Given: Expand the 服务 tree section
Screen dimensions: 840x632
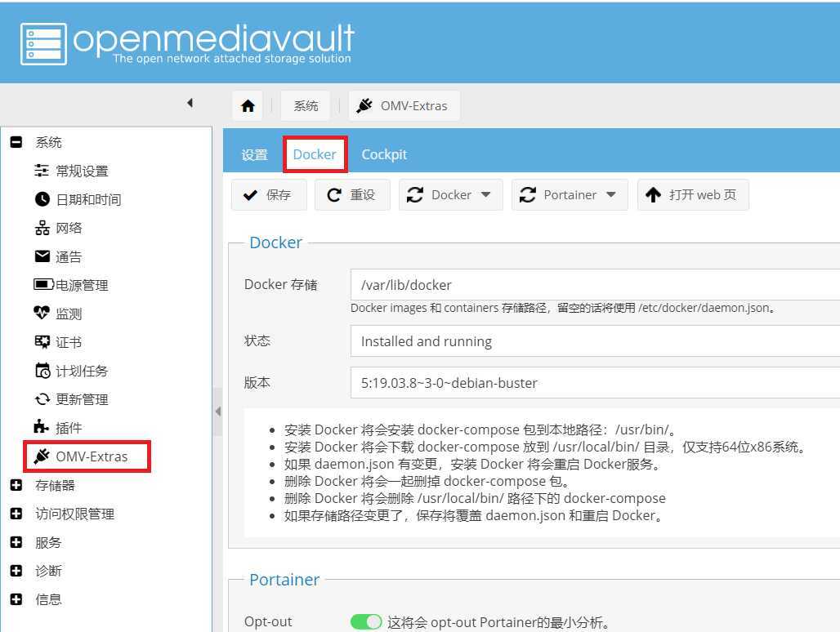Looking at the screenshot, I should (16, 542).
